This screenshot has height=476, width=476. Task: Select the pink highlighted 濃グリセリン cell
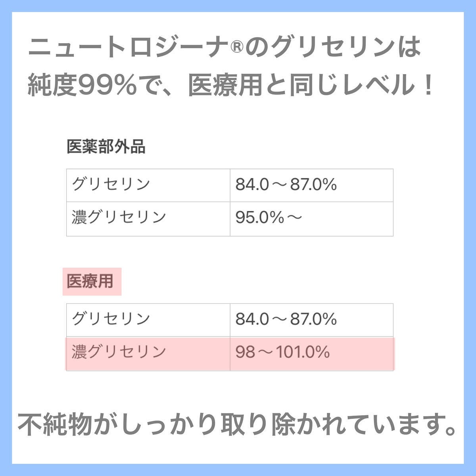click(x=119, y=352)
